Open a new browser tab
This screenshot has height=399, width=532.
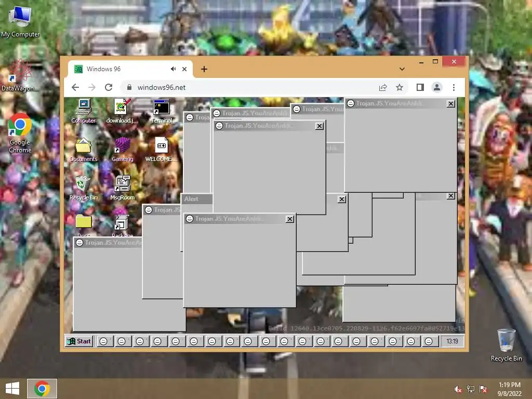pos(204,69)
